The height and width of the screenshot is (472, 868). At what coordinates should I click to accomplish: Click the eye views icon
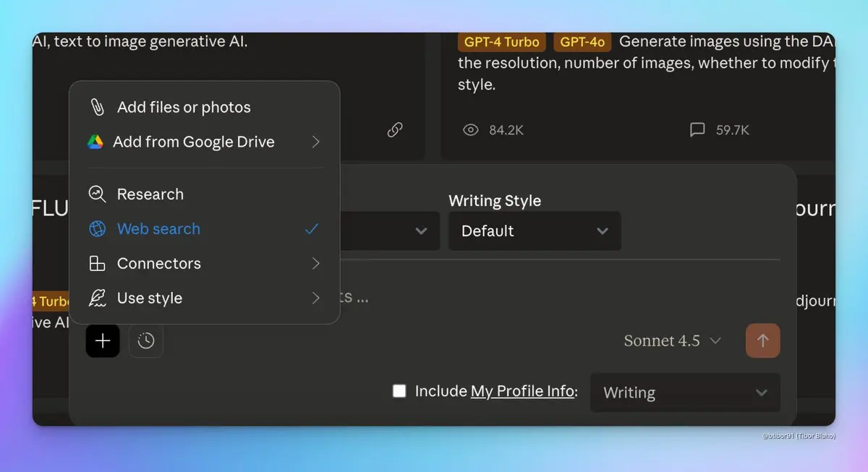(x=471, y=130)
